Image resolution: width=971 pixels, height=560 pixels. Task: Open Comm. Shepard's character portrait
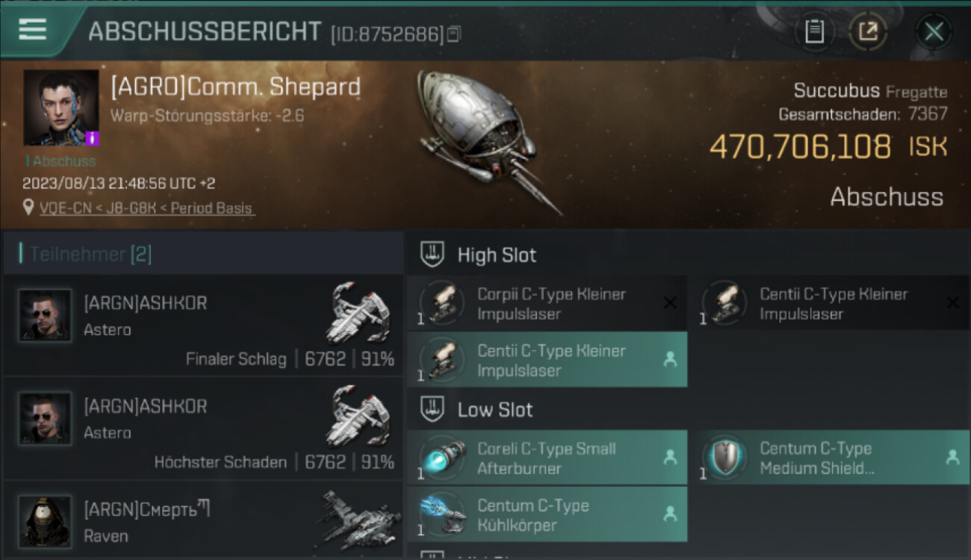point(61,108)
